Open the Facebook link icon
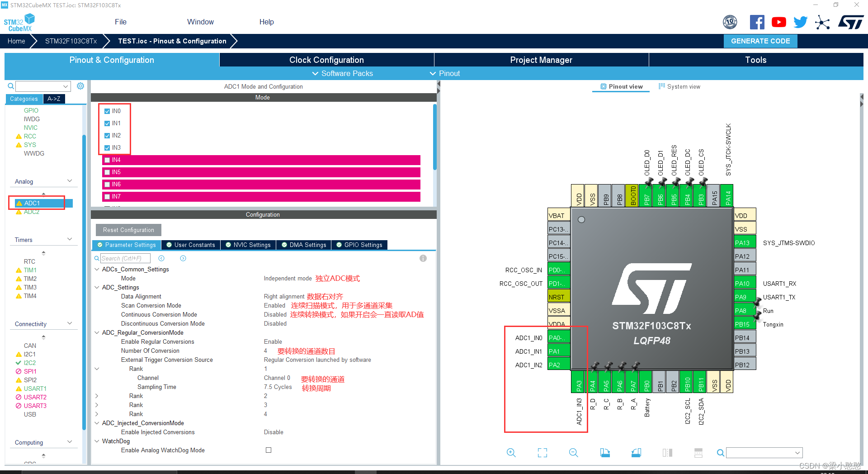 [x=757, y=22]
